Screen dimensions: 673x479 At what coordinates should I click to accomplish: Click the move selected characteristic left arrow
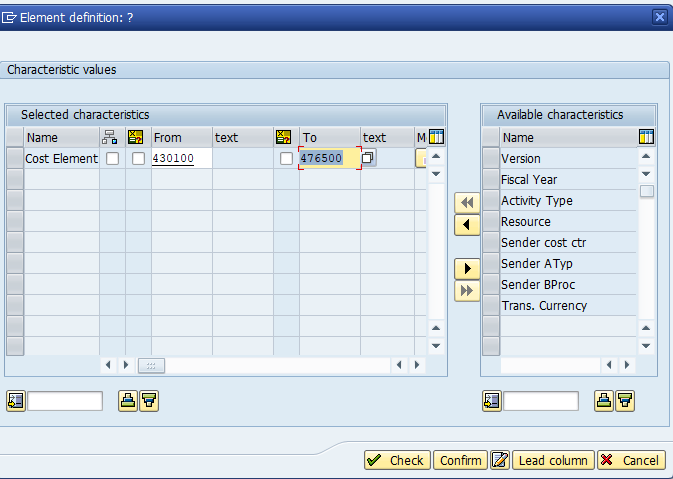point(466,225)
